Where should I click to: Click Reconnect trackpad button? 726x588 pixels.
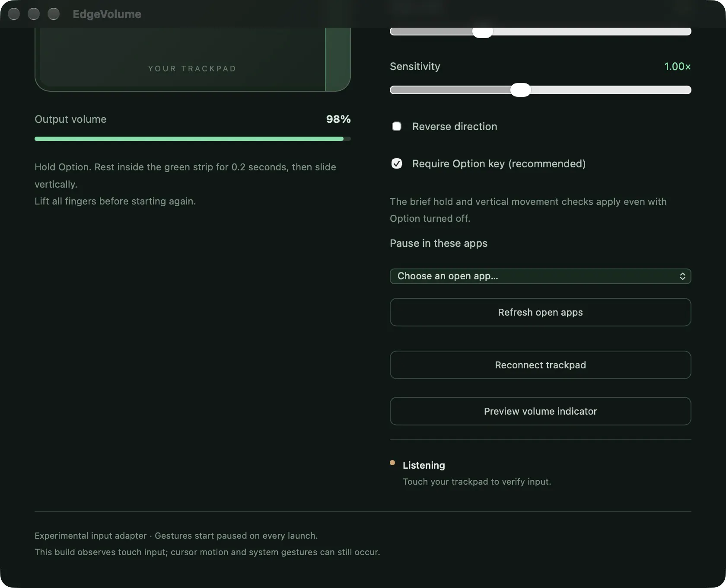(x=540, y=365)
